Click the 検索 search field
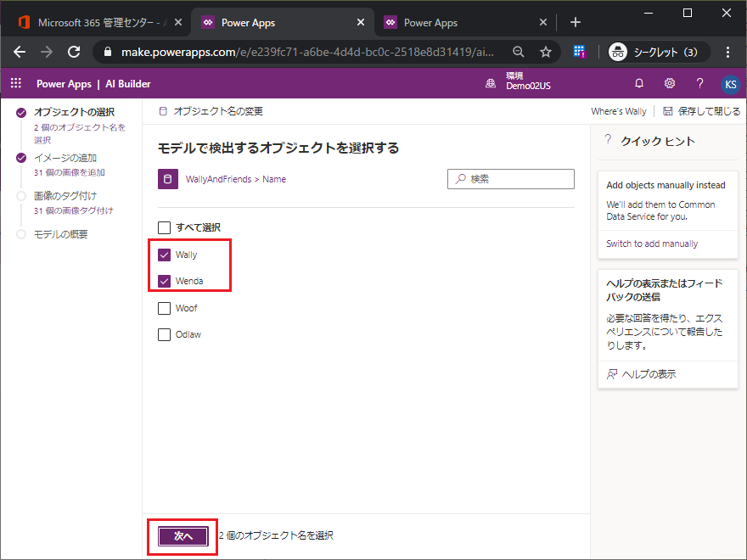Image resolution: width=747 pixels, height=560 pixels. (x=511, y=179)
